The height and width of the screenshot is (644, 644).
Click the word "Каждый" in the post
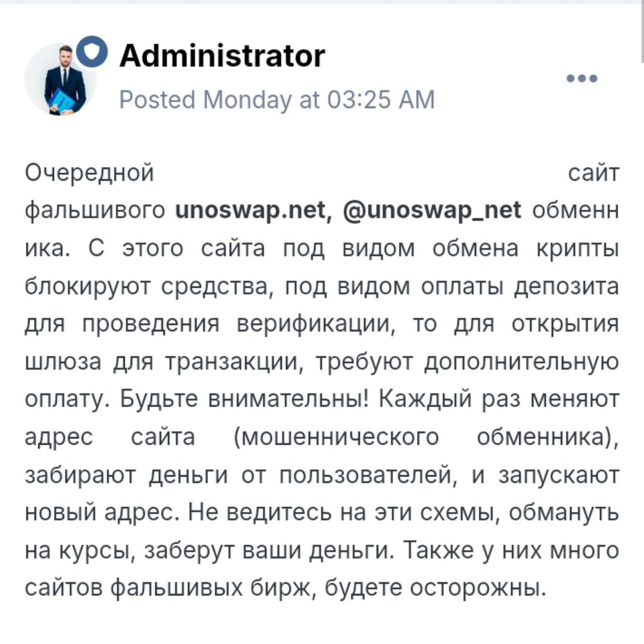[425, 399]
